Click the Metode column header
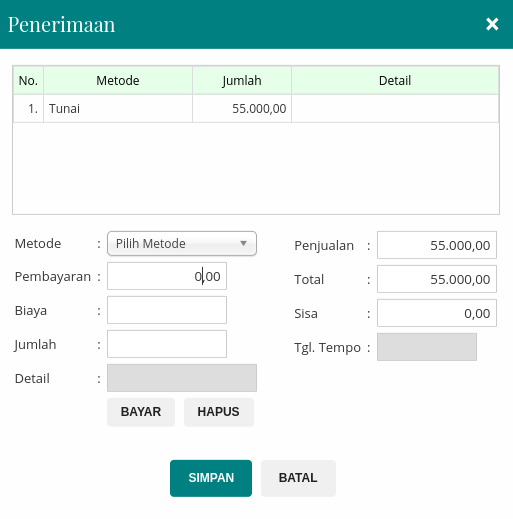This screenshot has width=513, height=519. (118, 81)
